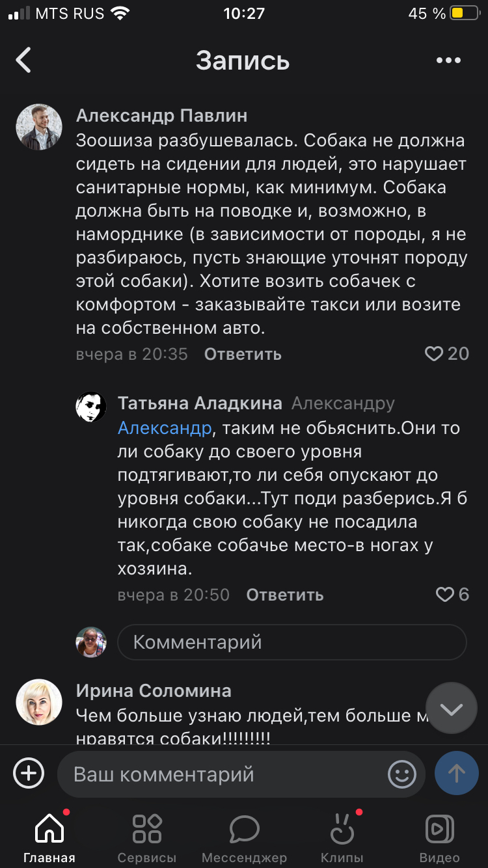Go to the Клипы tab

[x=342, y=838]
